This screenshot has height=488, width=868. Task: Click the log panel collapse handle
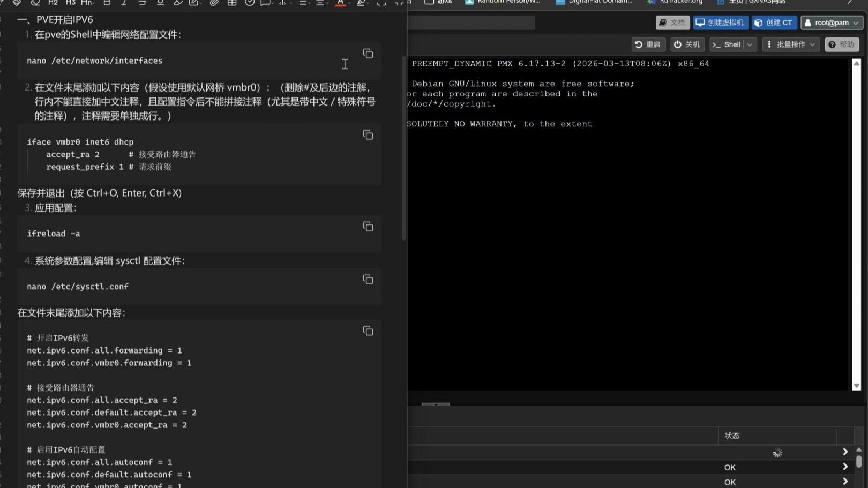[436, 404]
